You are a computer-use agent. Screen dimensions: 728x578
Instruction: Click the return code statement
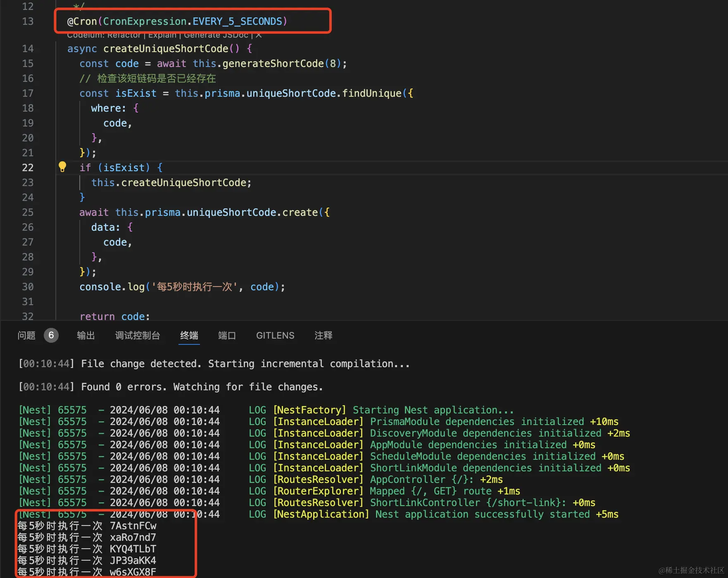coord(114,316)
